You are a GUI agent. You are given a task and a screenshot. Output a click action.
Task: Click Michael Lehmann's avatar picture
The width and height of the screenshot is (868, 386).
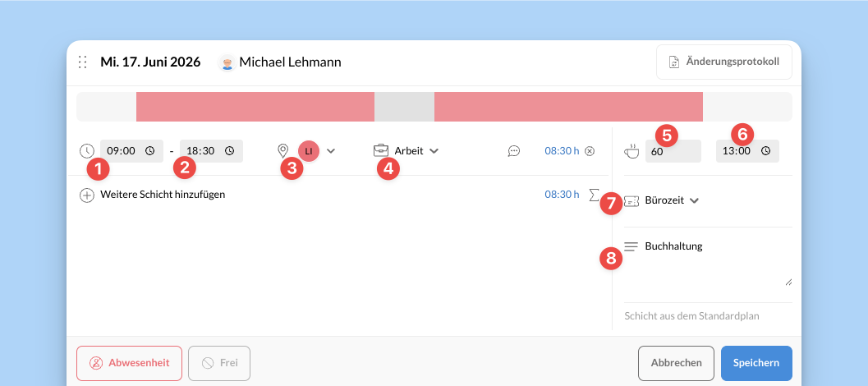(x=227, y=62)
